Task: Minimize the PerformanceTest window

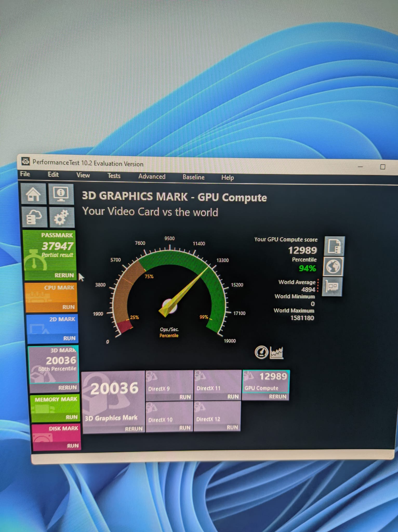Action: click(360, 167)
